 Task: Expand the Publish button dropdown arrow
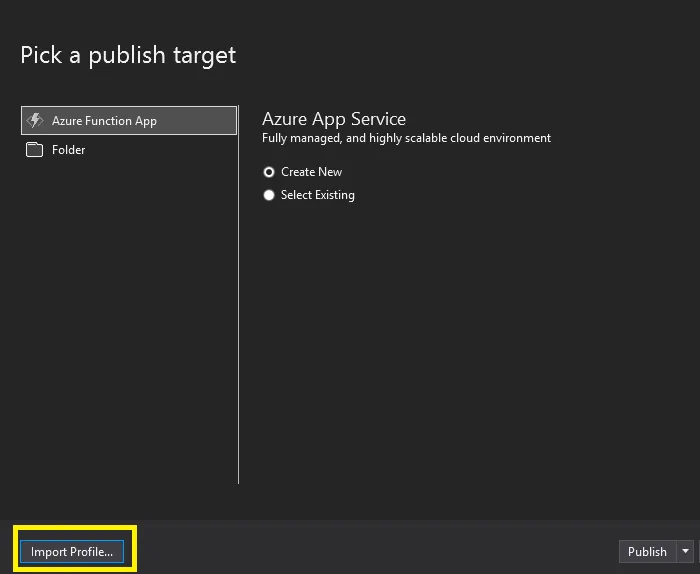[x=685, y=552]
